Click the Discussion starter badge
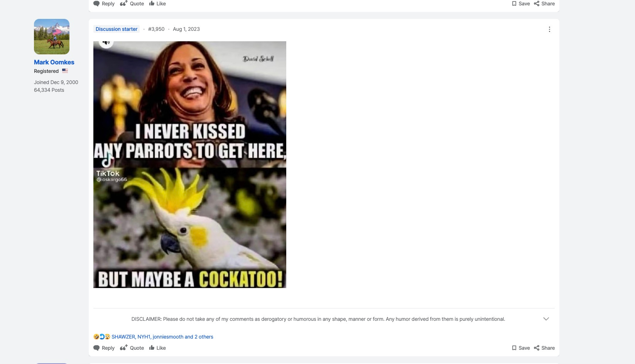Image resolution: width=635 pixels, height=364 pixels. (x=117, y=29)
